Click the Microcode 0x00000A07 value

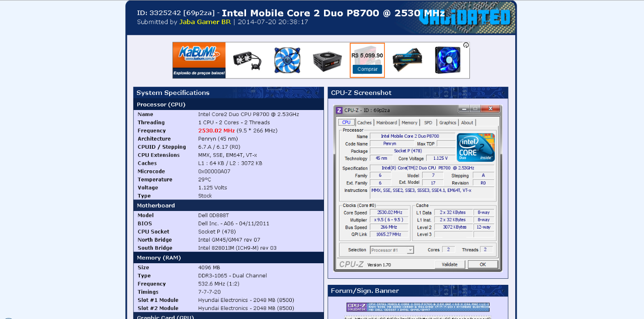[x=214, y=171]
